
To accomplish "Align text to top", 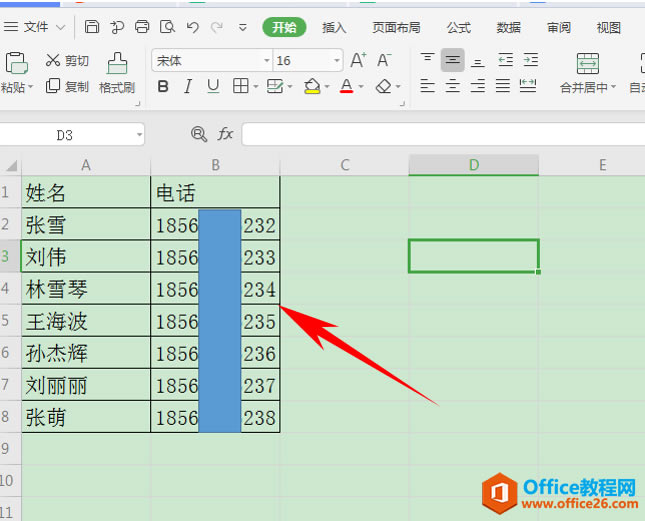I will [427, 60].
